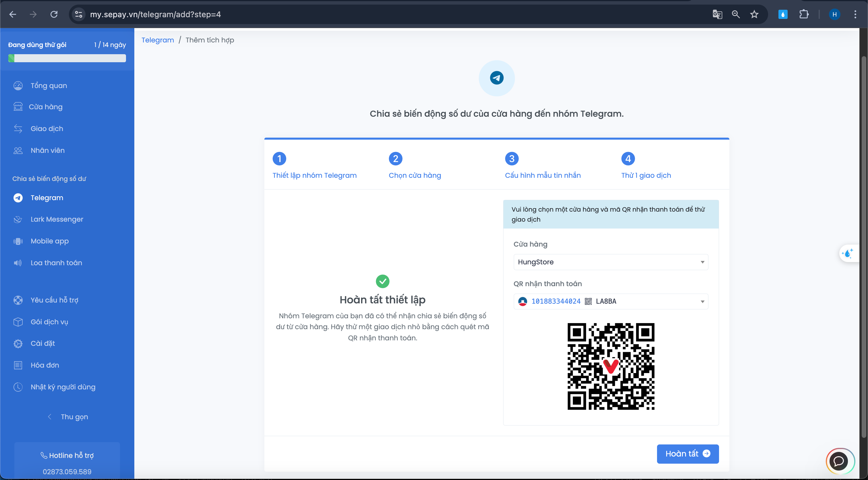This screenshot has height=480, width=868.
Task: Reload the current page
Action: click(x=54, y=14)
